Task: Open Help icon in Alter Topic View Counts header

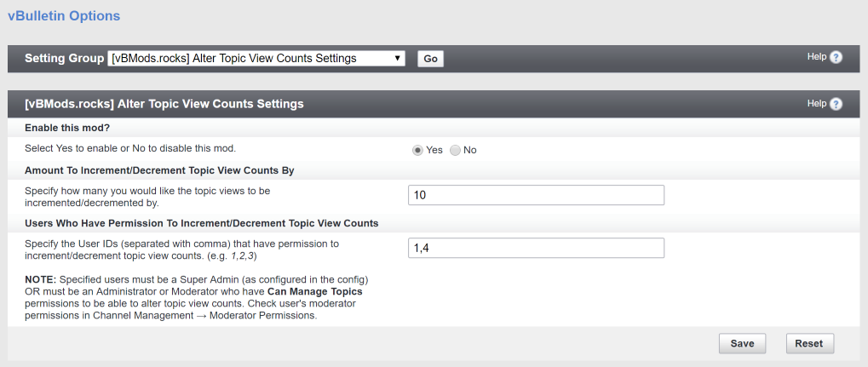Action: [x=836, y=104]
